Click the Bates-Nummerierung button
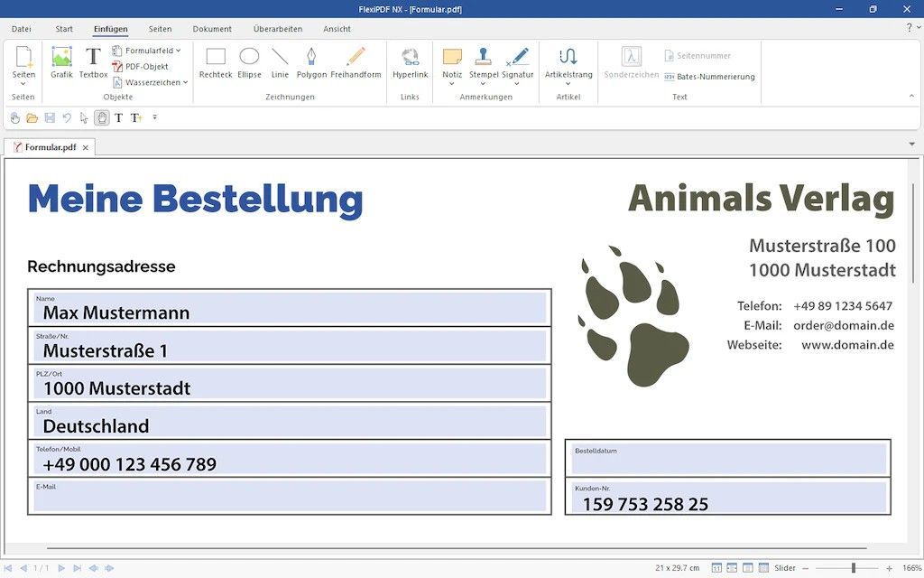Screen dimensions: 924x578 (709, 77)
